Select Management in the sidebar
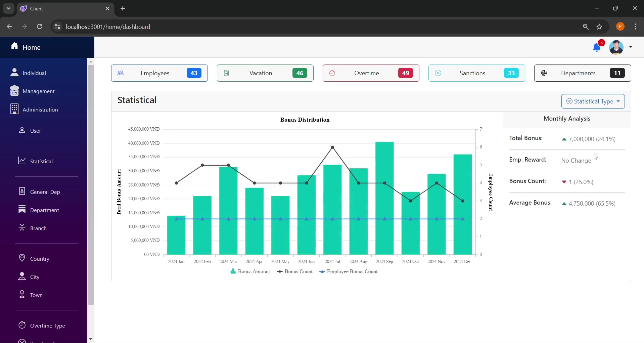 38,91
